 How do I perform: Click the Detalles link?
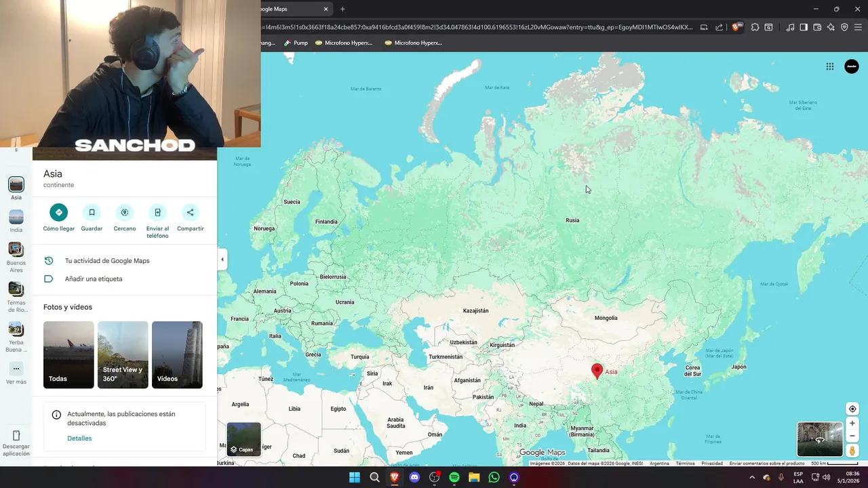point(79,439)
